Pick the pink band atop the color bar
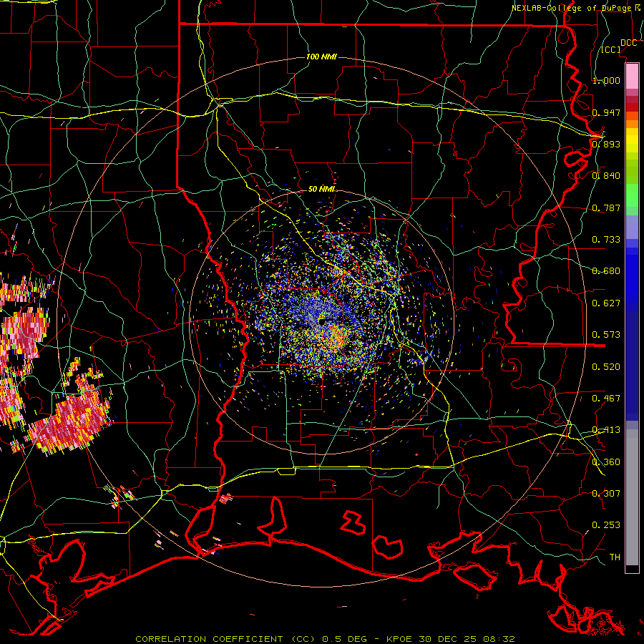This screenshot has height=644, width=644. tap(632, 77)
